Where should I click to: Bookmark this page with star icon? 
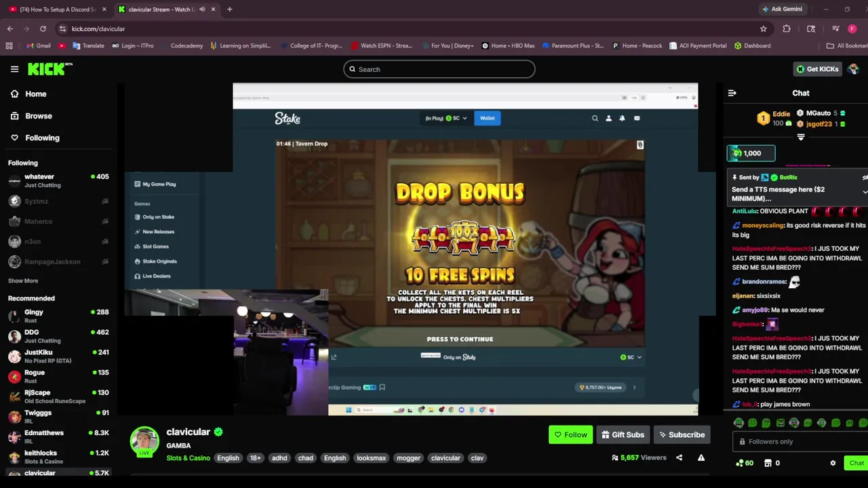point(763,28)
